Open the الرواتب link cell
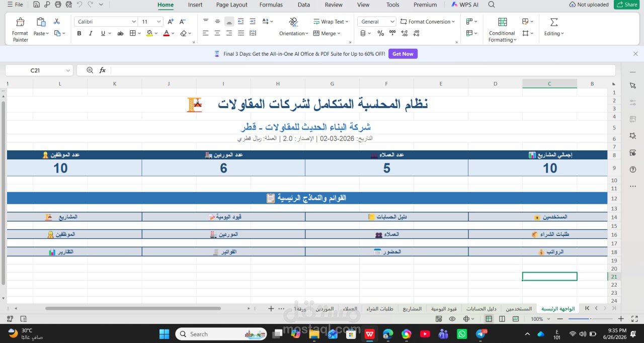The width and height of the screenshot is (644, 343). [x=538, y=251]
